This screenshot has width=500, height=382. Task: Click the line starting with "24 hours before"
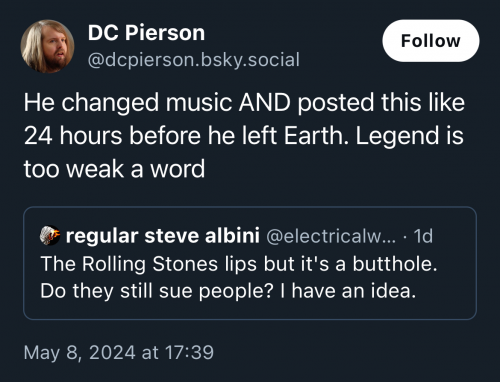[x=244, y=136]
